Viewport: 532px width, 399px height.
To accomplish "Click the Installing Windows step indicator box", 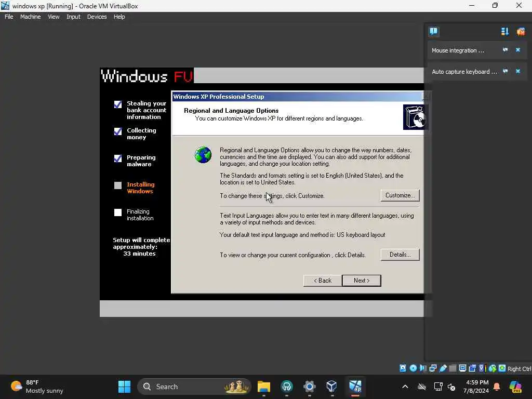I will [118, 185].
